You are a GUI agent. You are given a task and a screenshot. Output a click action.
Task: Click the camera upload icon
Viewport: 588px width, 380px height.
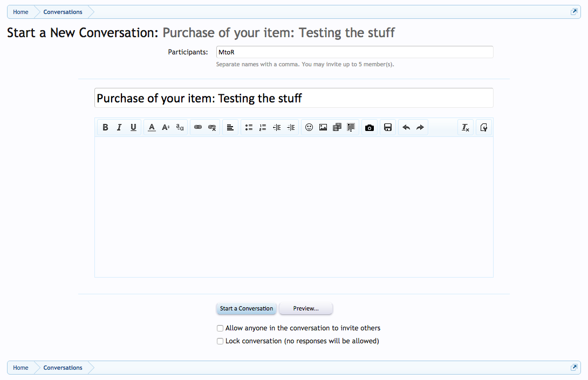370,128
